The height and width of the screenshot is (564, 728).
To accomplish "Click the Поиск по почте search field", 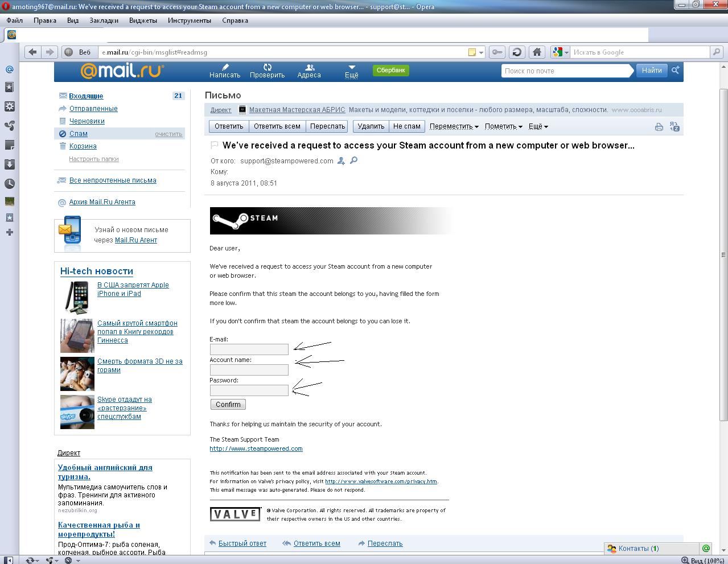I will [567, 71].
